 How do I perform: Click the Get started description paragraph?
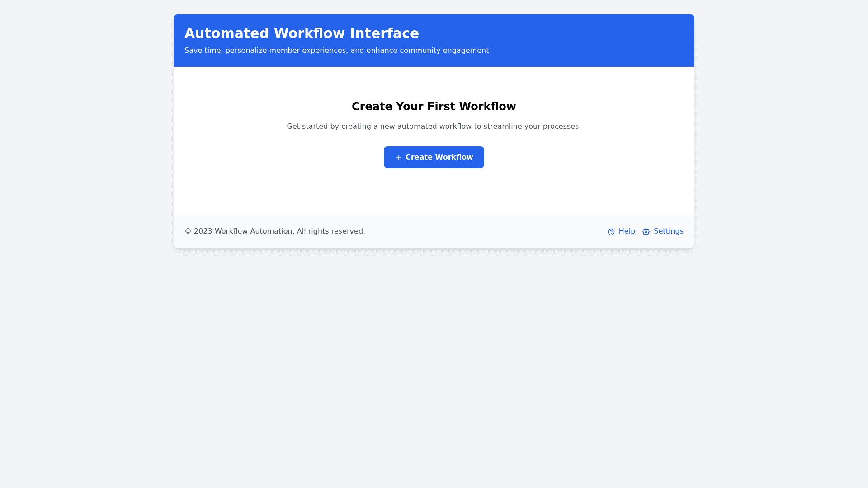click(x=434, y=127)
